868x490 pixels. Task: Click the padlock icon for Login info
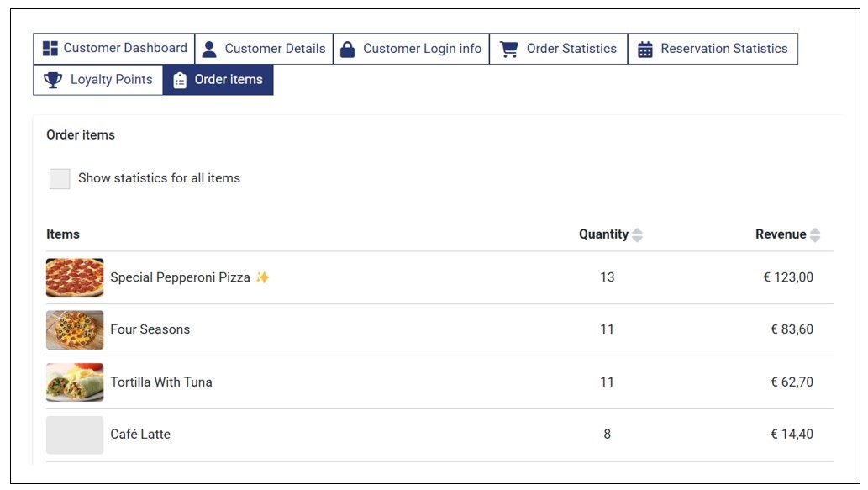(347, 50)
